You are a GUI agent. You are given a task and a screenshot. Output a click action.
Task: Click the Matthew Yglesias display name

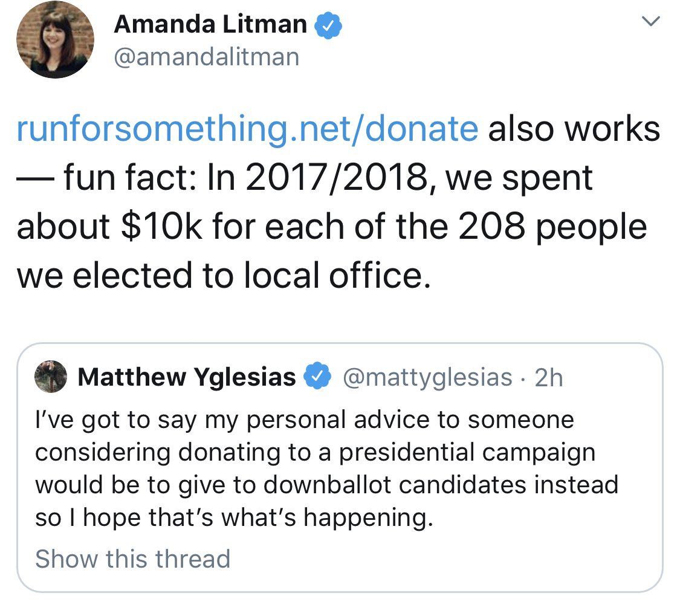click(x=187, y=377)
